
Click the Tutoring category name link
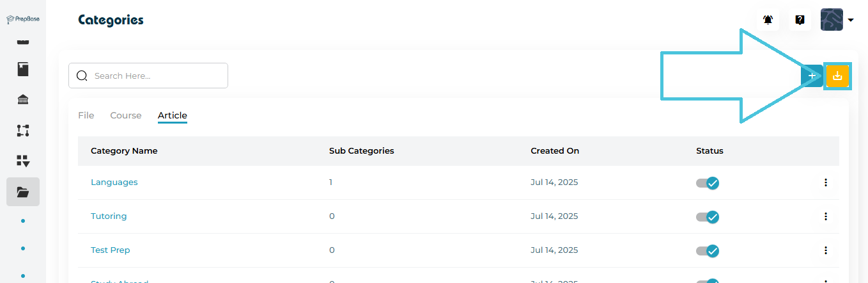109,216
